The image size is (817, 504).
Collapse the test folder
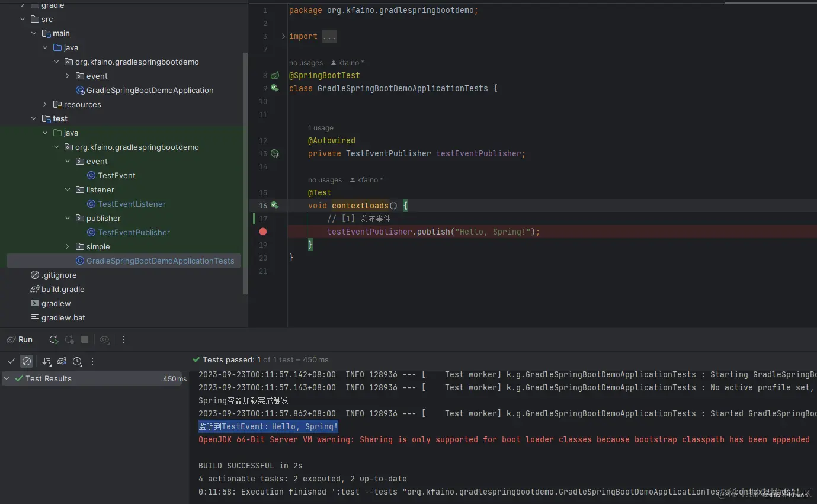pyautogui.click(x=34, y=118)
